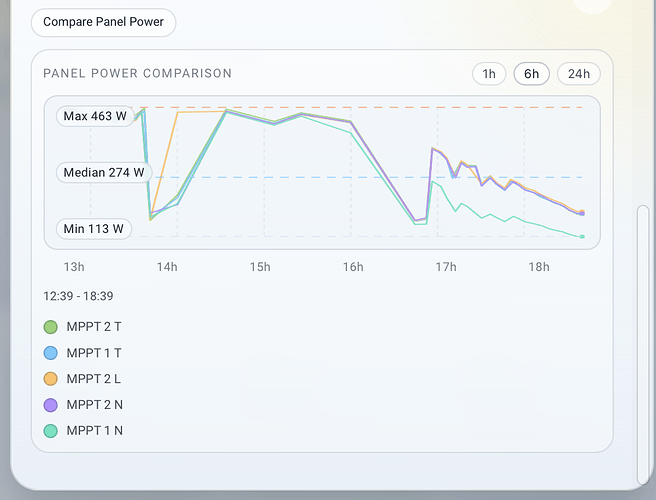Switch the chart to 1h range
This screenshot has height=500, width=656.
tap(489, 74)
